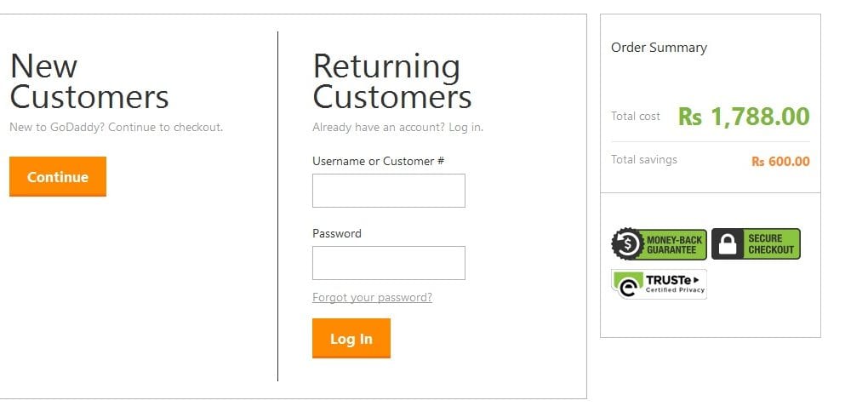Click the Order Summary heading
This screenshot has height=406, width=868.
659,48
